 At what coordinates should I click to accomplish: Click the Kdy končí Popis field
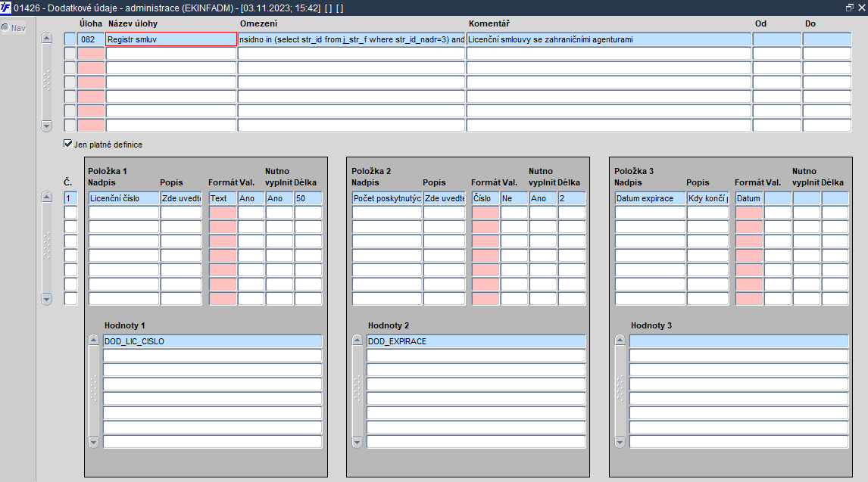click(707, 198)
